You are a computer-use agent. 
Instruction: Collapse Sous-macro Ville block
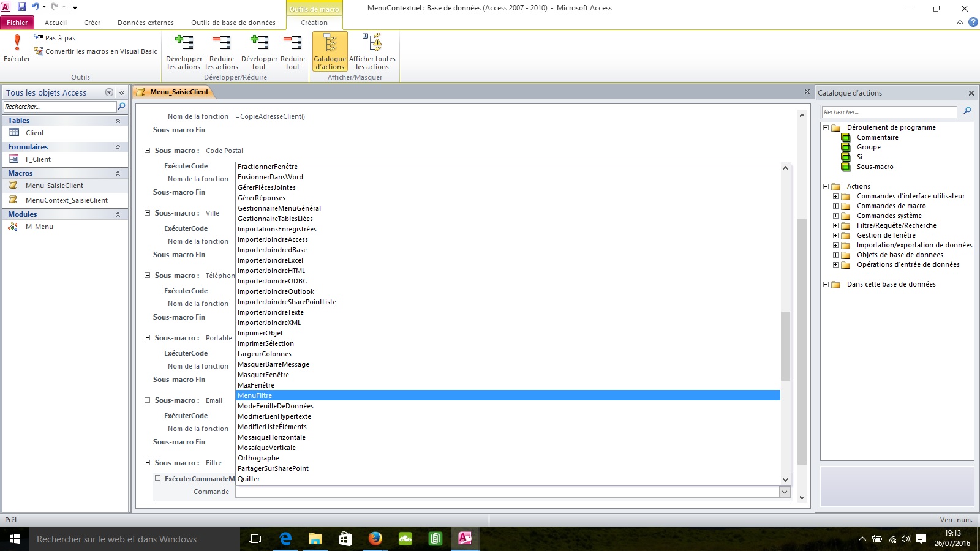pyautogui.click(x=147, y=212)
